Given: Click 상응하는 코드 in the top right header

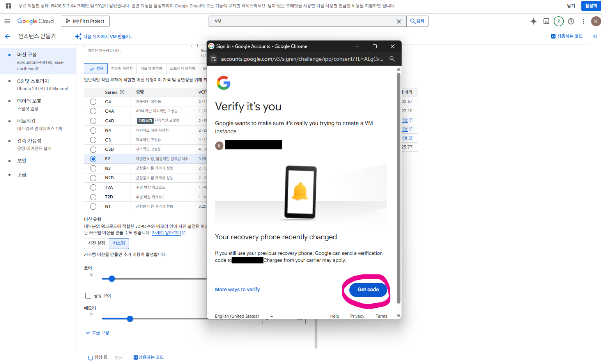Looking at the screenshot, I should (x=567, y=36).
